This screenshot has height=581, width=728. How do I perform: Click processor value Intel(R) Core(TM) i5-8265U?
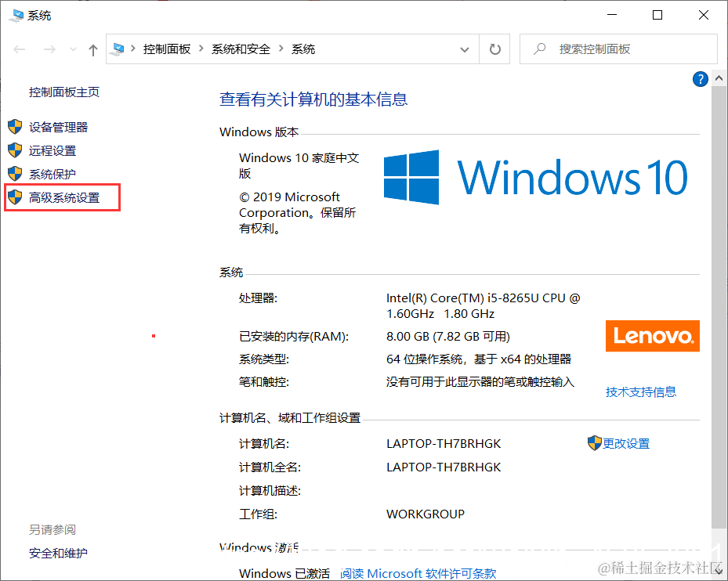[483, 306]
